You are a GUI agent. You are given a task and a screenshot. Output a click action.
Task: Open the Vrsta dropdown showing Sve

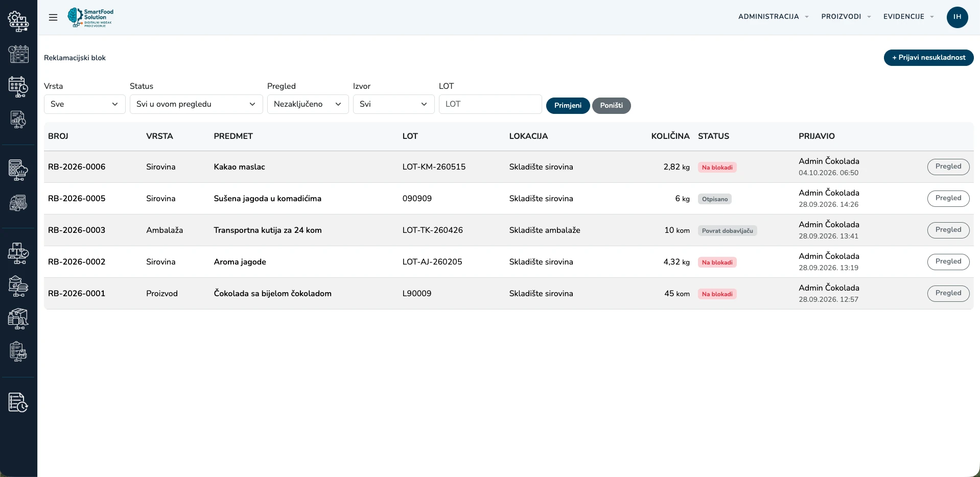85,104
